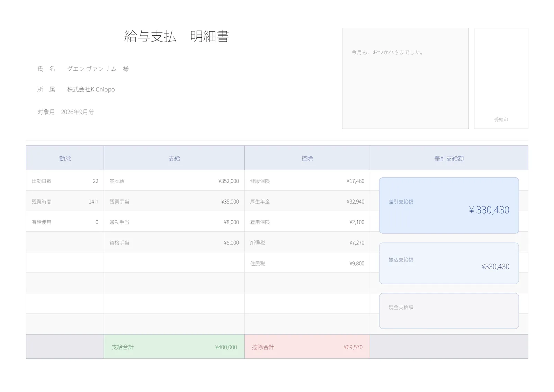The width and height of the screenshot is (554, 392).
Task: Select the 残業手当 amount ¥35,000
Action: 230,202
